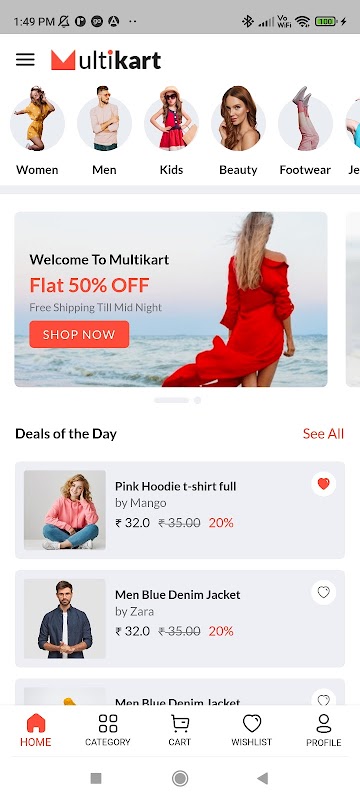This screenshot has width=360, height=800.
Task: Open the hamburger navigation menu
Action: click(x=25, y=60)
